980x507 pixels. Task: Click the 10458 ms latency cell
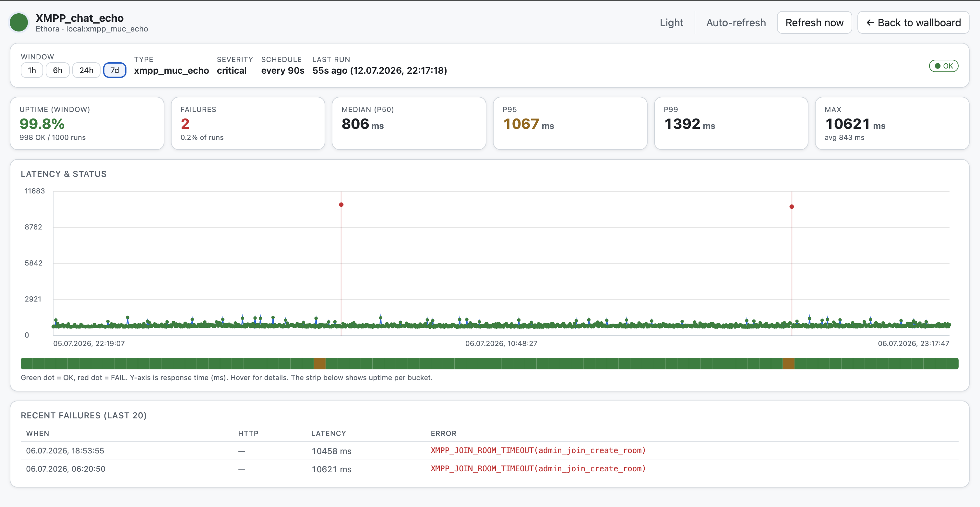click(x=331, y=451)
